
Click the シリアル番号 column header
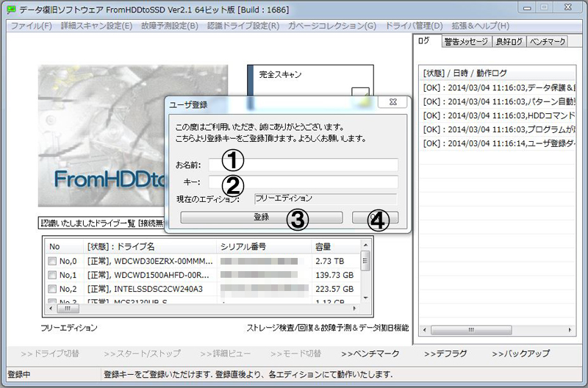[x=264, y=246]
